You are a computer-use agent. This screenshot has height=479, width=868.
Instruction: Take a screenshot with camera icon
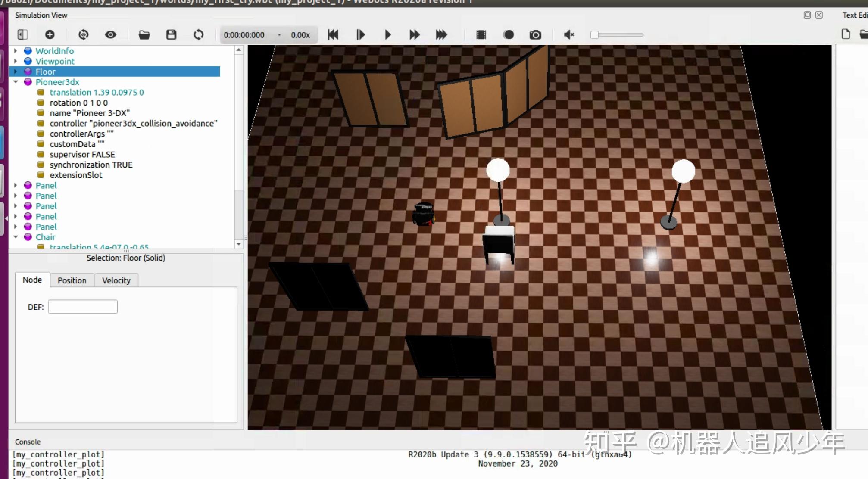[x=535, y=34]
